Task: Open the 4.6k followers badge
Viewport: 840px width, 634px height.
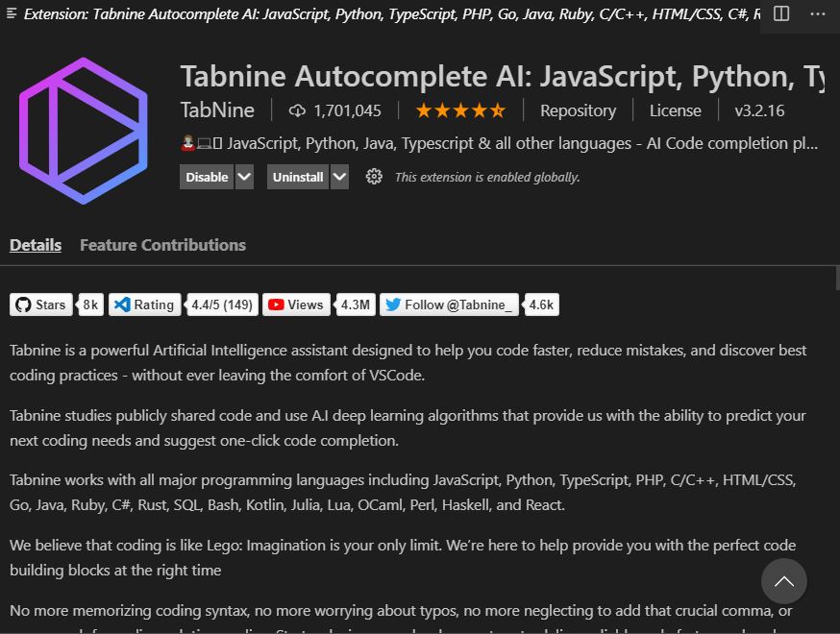Action: pyautogui.click(x=541, y=305)
